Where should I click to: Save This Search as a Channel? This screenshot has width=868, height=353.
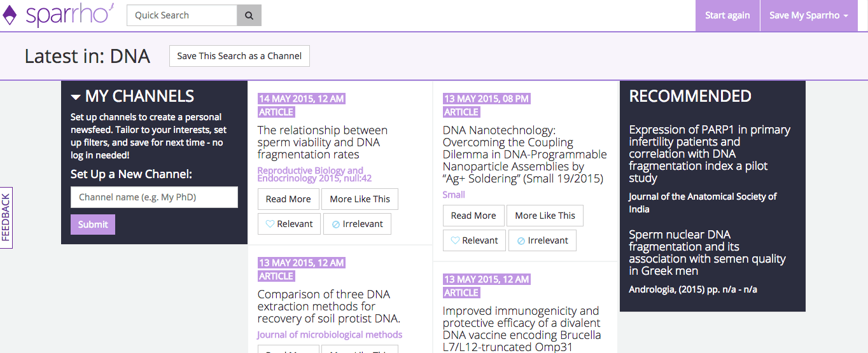click(x=239, y=56)
